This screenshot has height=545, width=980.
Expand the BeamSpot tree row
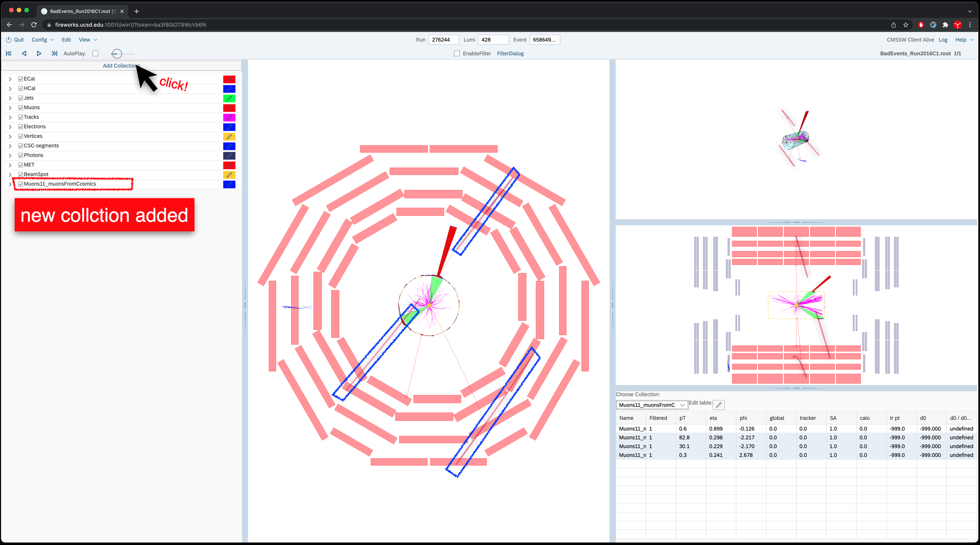10,175
